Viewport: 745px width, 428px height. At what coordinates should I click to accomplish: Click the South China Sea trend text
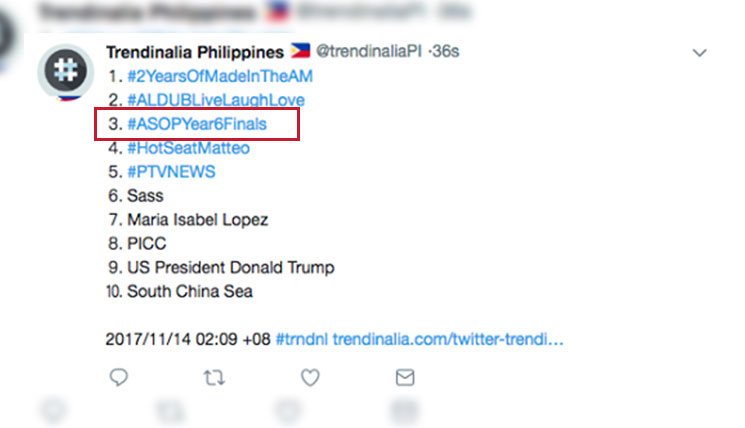tap(190, 292)
